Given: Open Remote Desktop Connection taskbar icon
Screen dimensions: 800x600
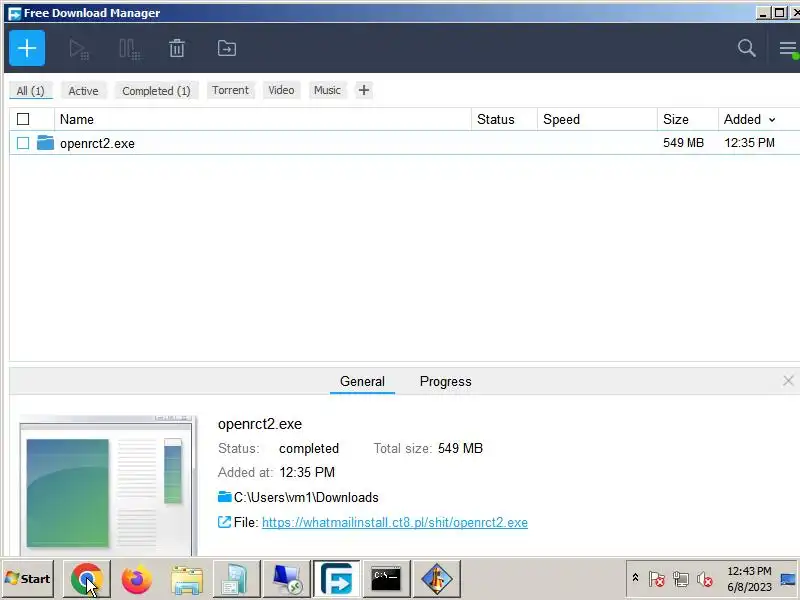Looking at the screenshot, I should click(287, 579).
